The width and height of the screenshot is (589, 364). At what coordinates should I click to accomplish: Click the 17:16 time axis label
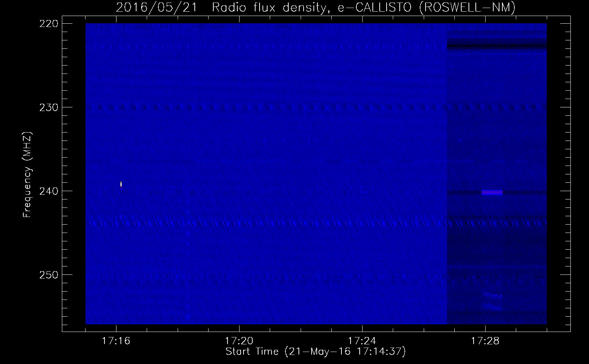pyautogui.click(x=116, y=341)
